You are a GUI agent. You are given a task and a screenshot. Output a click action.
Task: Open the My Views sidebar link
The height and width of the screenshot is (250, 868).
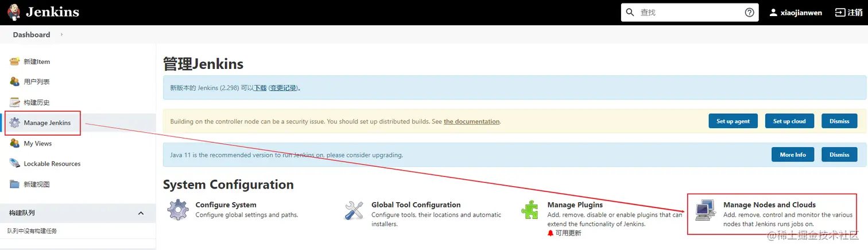pyautogui.click(x=38, y=144)
